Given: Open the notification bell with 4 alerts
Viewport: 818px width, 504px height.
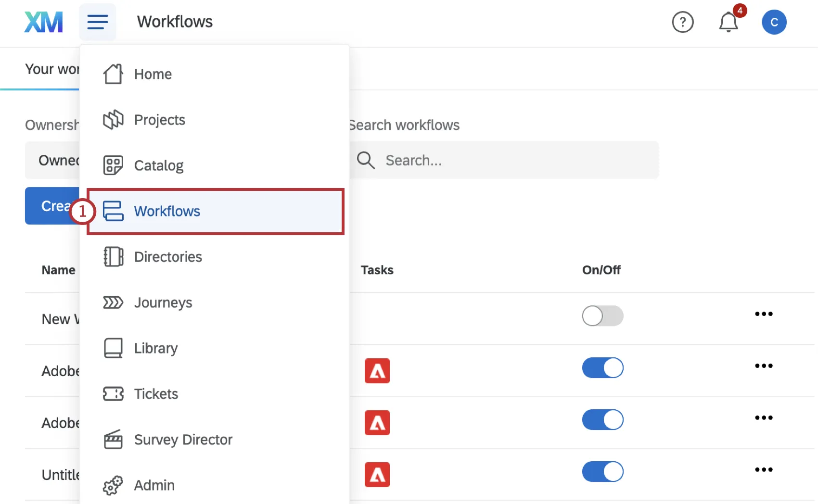Looking at the screenshot, I should pos(728,22).
